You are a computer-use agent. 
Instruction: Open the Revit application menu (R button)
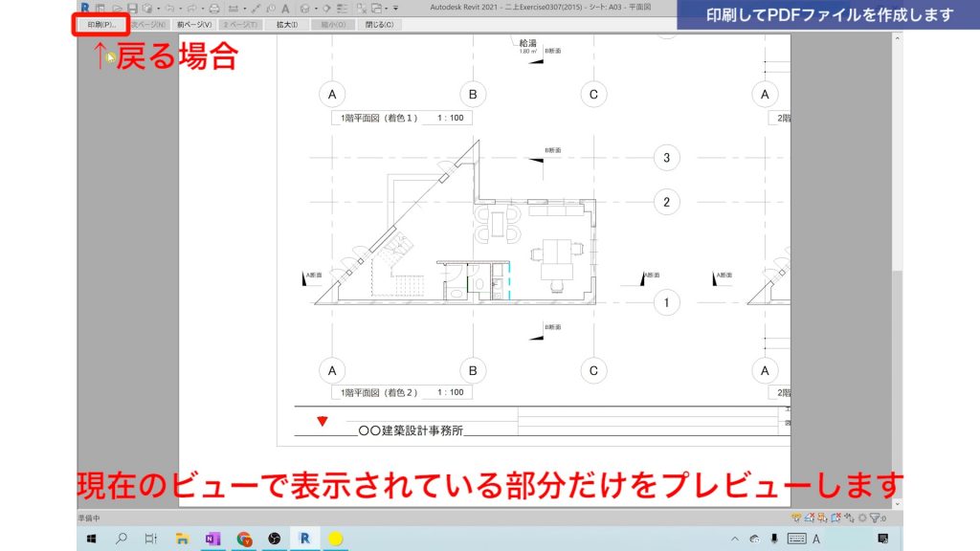pos(84,6)
